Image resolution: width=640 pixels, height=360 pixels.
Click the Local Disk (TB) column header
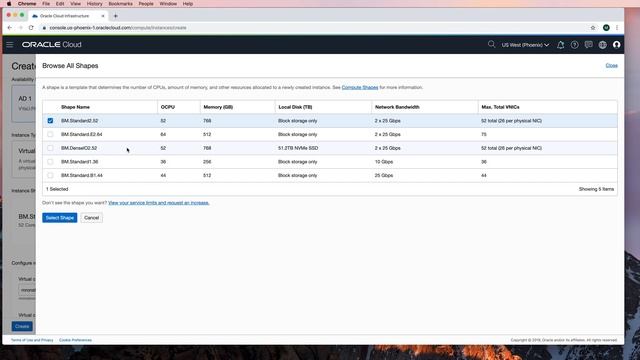295,107
